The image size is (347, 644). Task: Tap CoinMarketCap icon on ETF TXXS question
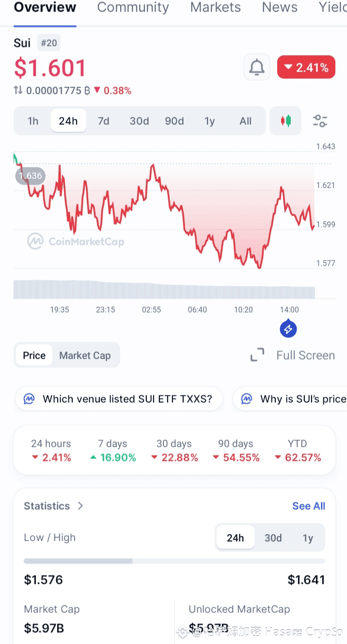point(29,399)
